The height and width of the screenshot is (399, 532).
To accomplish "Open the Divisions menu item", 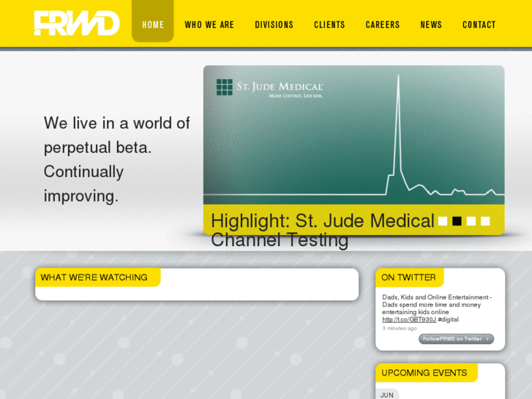I will point(274,25).
